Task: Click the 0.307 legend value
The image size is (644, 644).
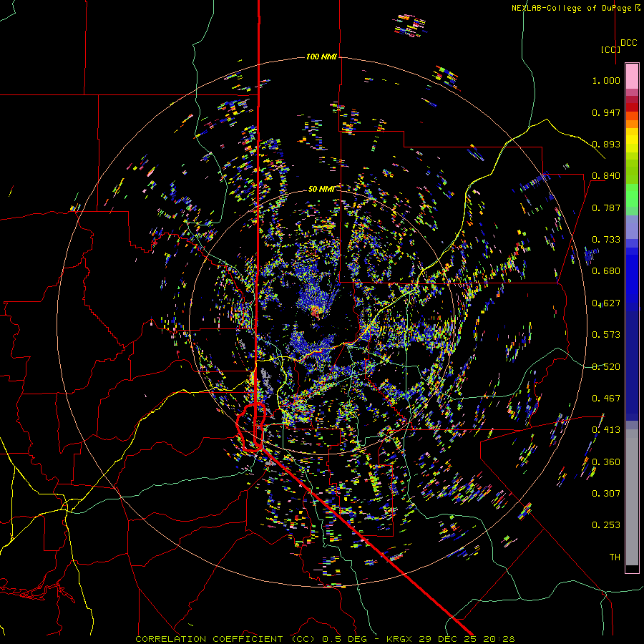Action: click(x=606, y=494)
